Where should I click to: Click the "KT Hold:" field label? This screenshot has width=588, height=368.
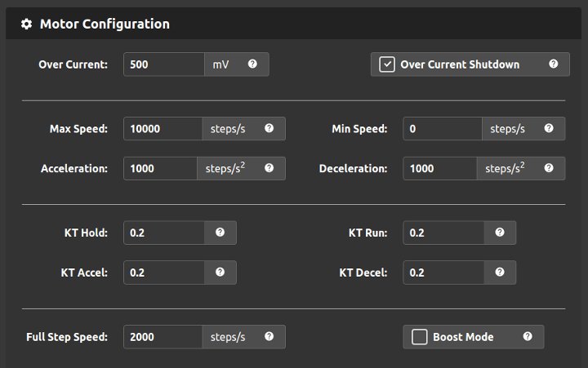coord(86,233)
